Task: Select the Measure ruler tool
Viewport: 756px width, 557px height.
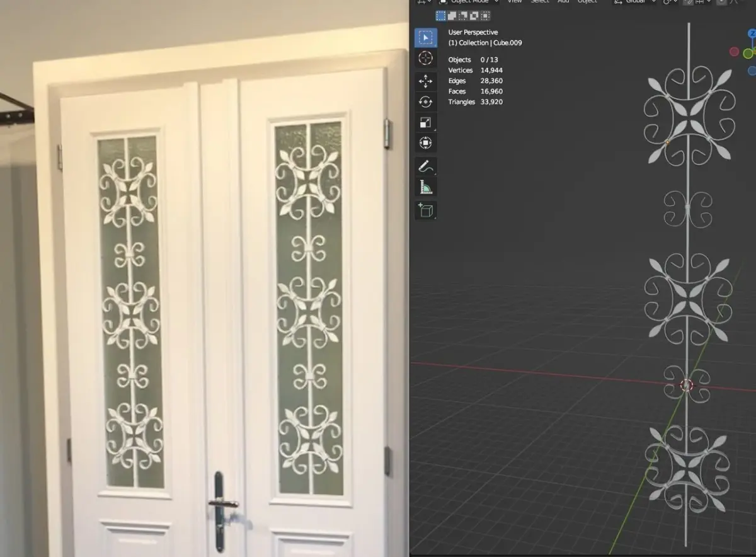Action: pos(426,187)
